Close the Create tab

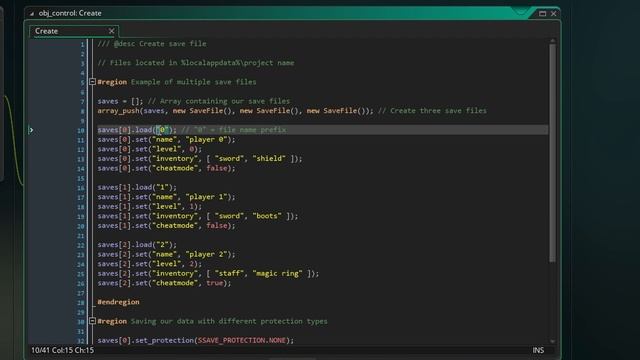[111, 31]
